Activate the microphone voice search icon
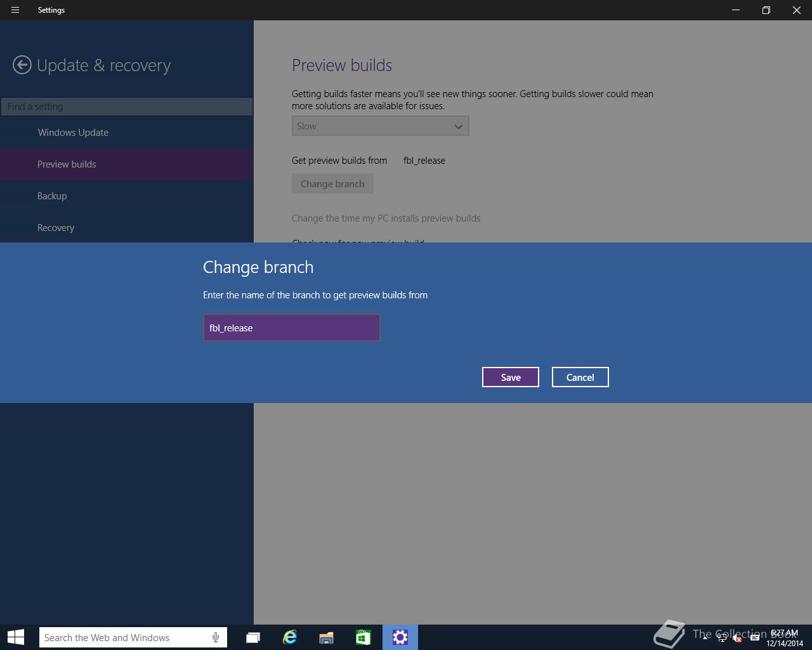Screen dimensions: 812x650 216,637
